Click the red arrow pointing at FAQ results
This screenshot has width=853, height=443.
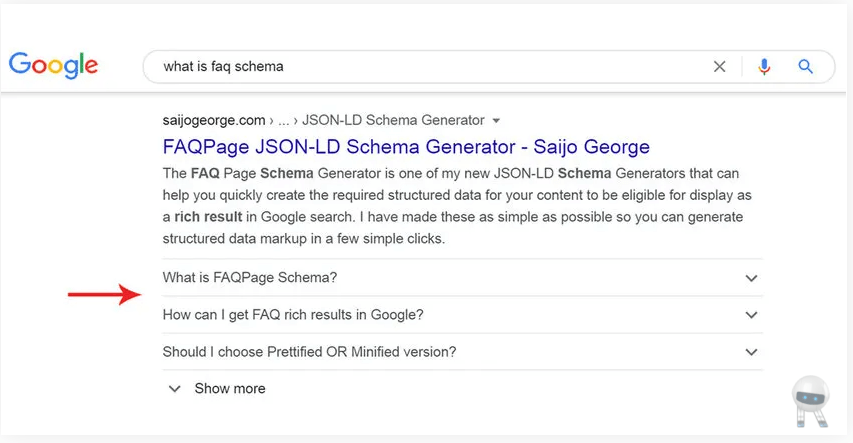click(x=104, y=294)
